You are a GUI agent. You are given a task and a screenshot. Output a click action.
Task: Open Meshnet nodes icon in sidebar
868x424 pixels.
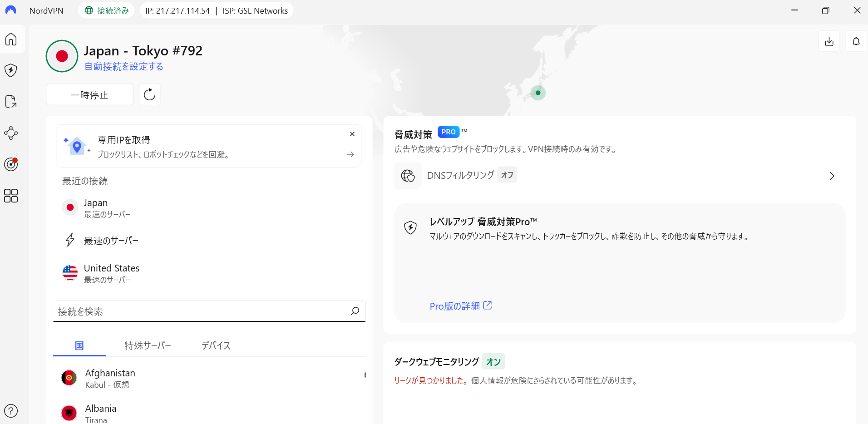(11, 133)
